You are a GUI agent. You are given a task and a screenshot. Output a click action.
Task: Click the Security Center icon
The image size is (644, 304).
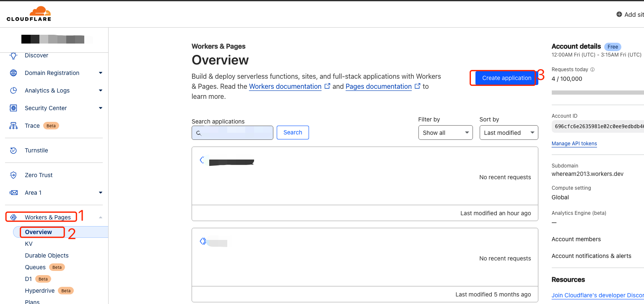pyautogui.click(x=13, y=108)
